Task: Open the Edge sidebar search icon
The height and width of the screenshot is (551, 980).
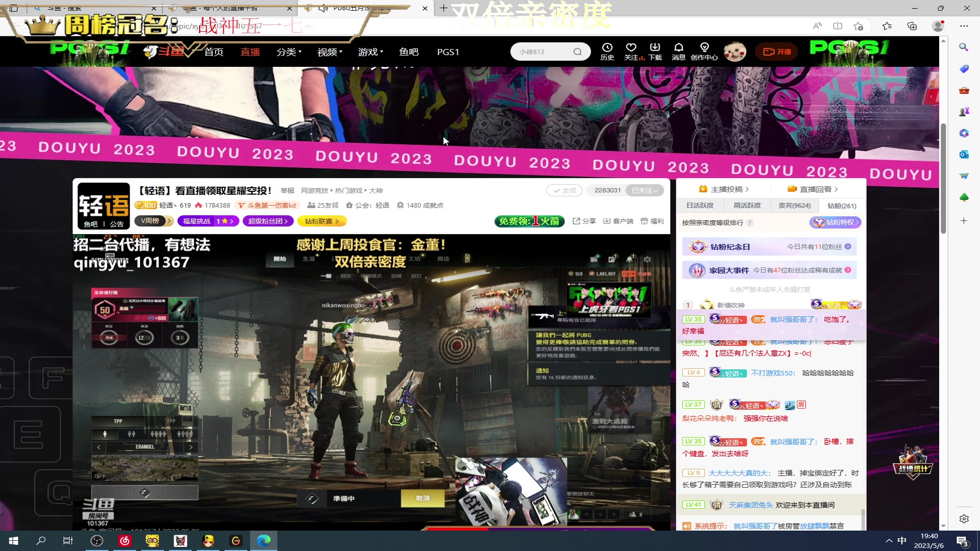Action: point(964,47)
